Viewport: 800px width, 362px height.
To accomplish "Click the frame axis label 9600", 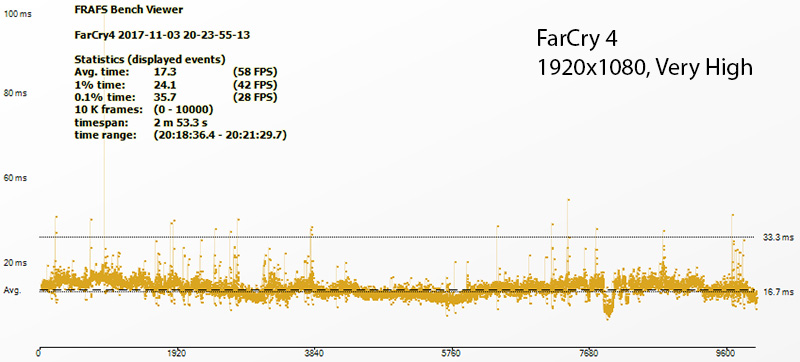I will pyautogui.click(x=726, y=353).
